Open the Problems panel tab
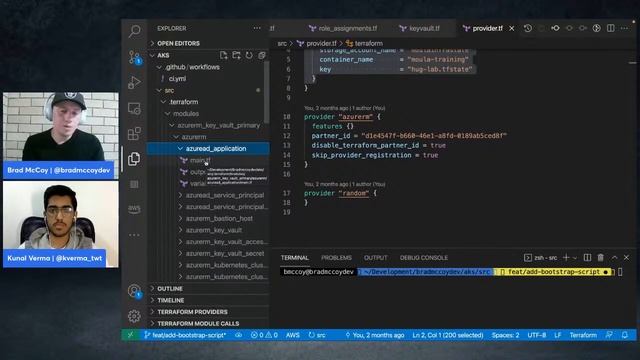640x360 pixels. click(336, 258)
